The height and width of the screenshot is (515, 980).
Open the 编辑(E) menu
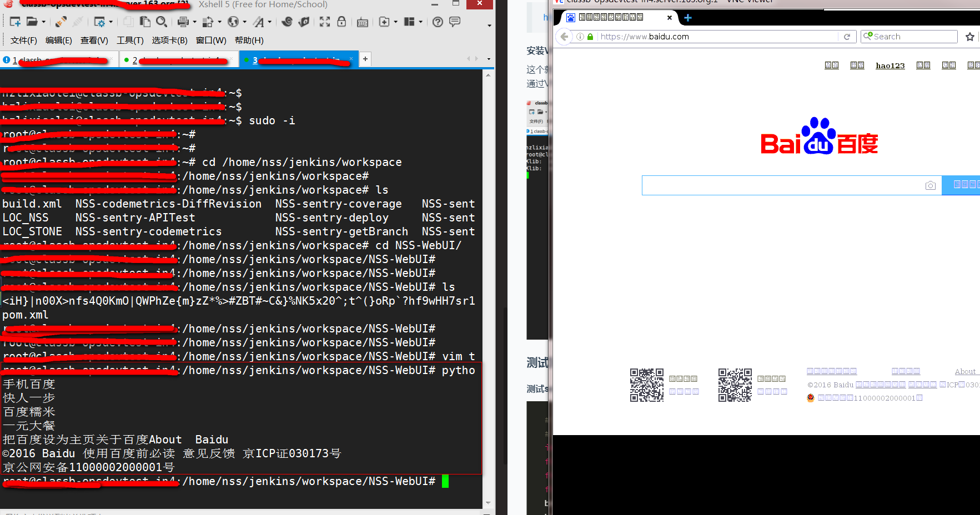(58, 40)
